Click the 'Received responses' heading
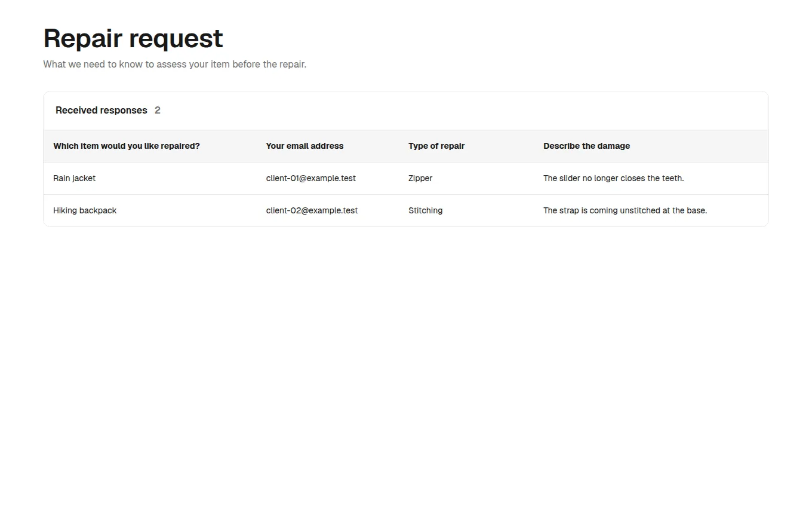The height and width of the screenshot is (508, 812). (101, 111)
